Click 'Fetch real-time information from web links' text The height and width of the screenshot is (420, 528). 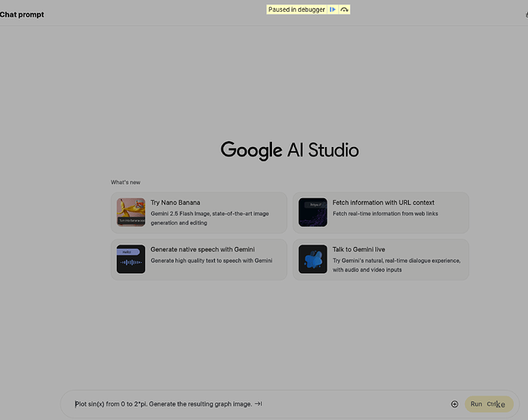[x=385, y=213]
